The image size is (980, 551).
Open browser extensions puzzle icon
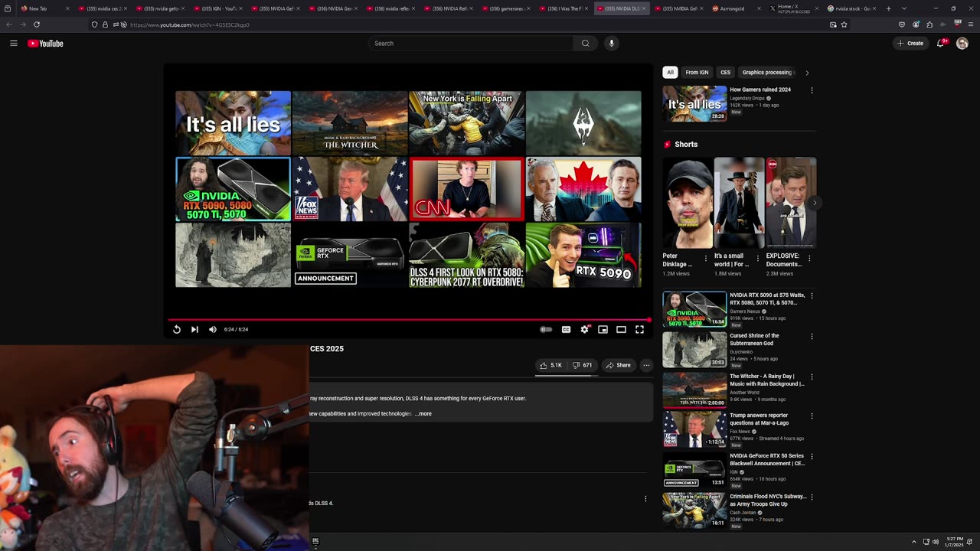[929, 24]
